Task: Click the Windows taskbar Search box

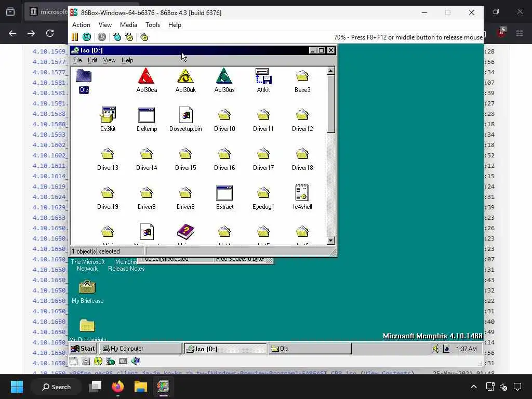Action: coord(56,387)
